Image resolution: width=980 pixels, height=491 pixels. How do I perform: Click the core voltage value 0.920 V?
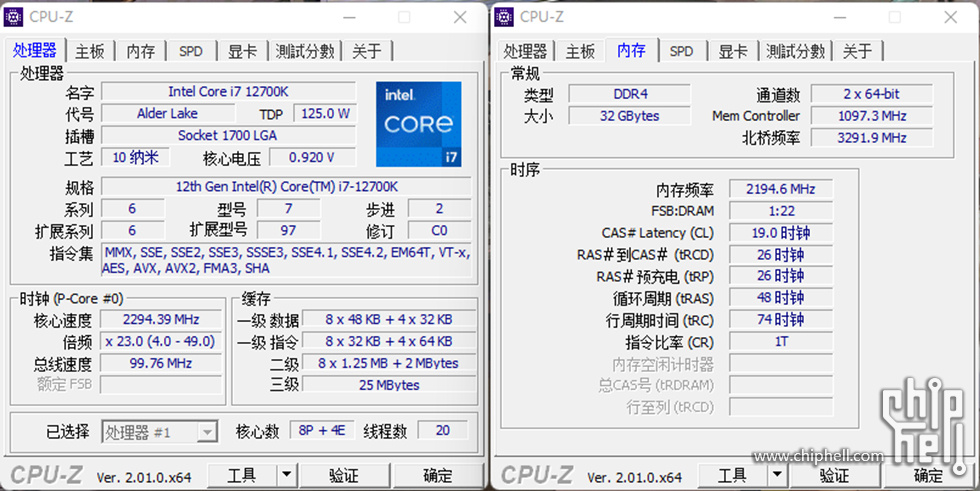(312, 157)
